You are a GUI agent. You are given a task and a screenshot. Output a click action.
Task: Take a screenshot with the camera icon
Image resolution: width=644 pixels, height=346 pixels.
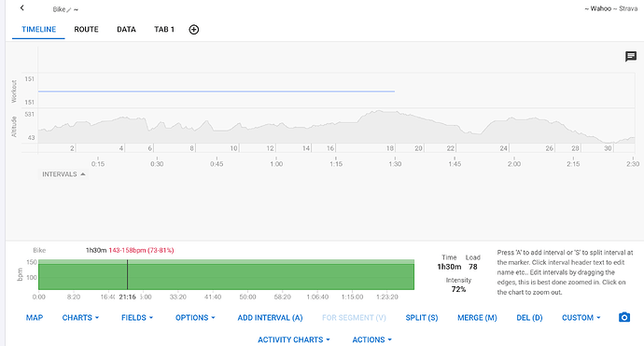pyautogui.click(x=624, y=317)
